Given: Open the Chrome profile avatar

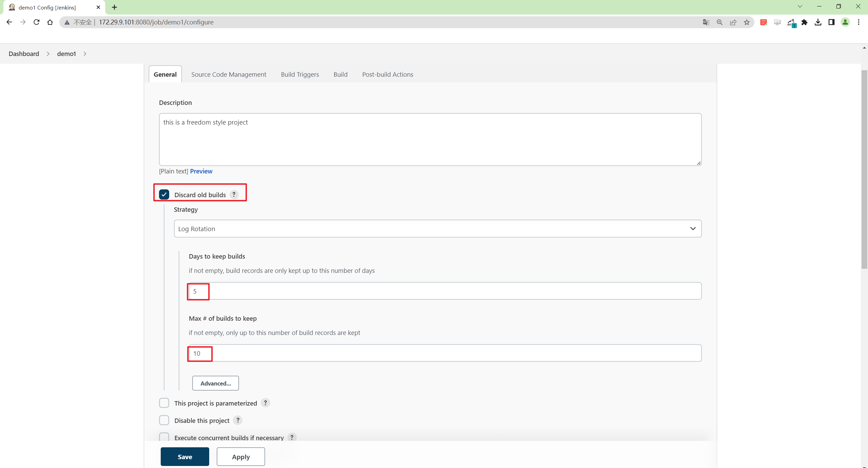Looking at the screenshot, I should (x=845, y=22).
